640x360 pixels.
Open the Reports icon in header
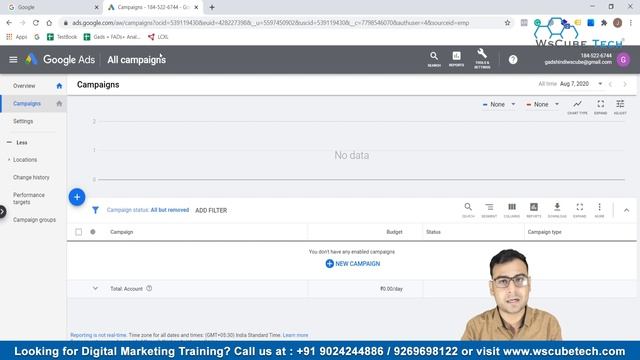point(456,59)
